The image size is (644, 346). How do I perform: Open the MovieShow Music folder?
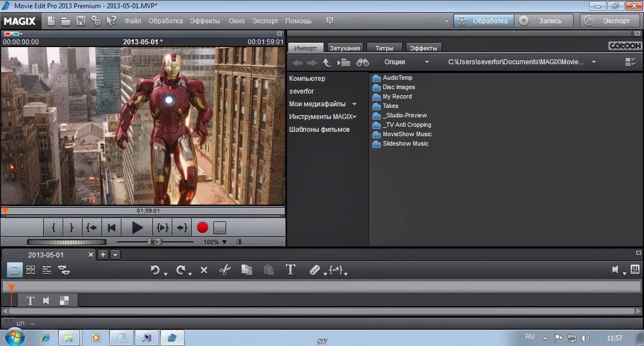click(407, 134)
